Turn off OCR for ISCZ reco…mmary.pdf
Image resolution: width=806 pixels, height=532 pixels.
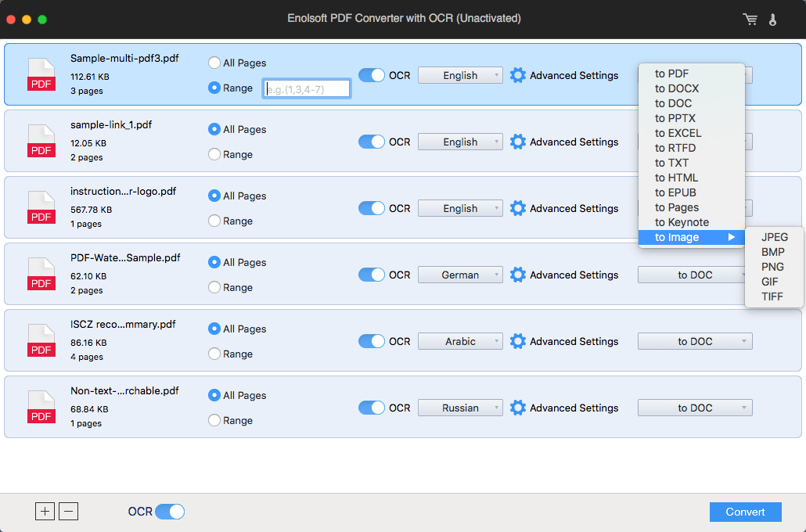point(371,341)
